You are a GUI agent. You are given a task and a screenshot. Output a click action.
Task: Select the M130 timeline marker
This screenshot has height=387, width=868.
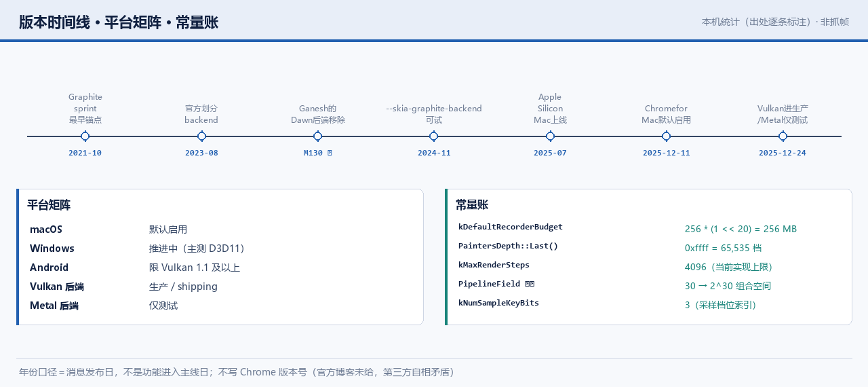point(317,136)
